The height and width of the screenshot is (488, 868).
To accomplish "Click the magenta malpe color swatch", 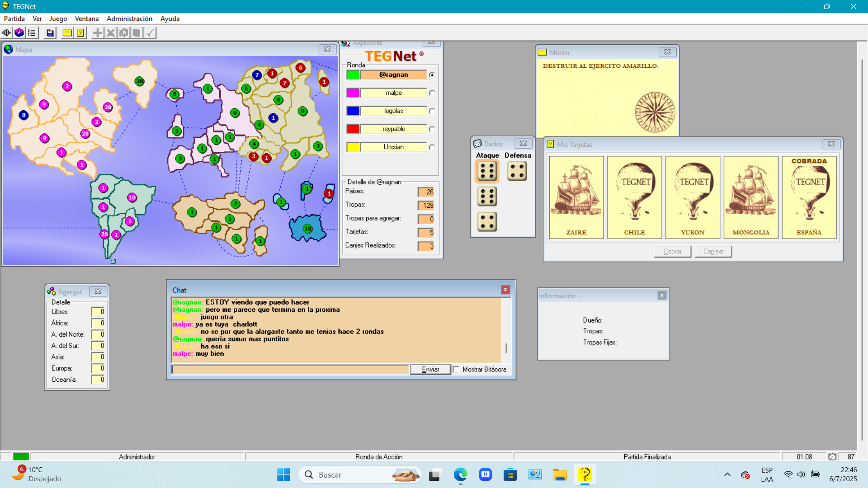I will coord(353,93).
